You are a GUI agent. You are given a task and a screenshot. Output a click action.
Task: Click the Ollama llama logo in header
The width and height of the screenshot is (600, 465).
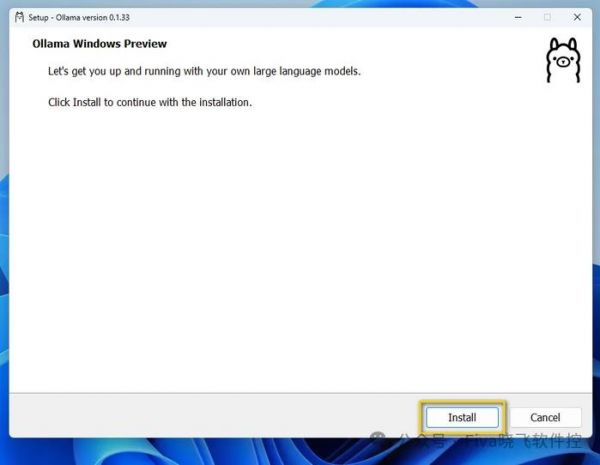tap(562, 60)
